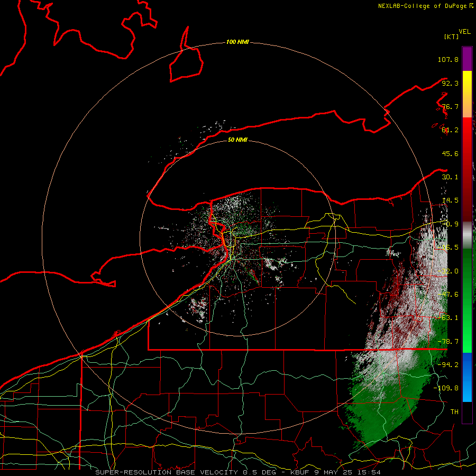Select the 107.8 velocity scale value

coord(448,59)
